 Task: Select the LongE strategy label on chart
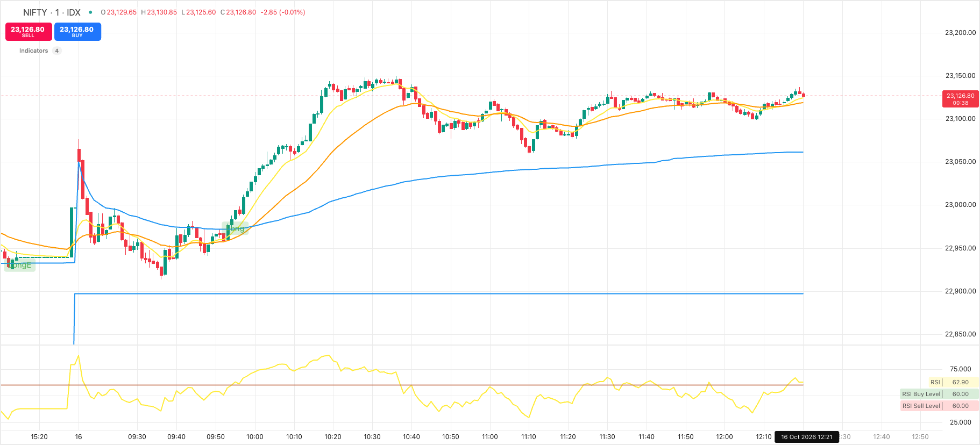pyautogui.click(x=19, y=265)
